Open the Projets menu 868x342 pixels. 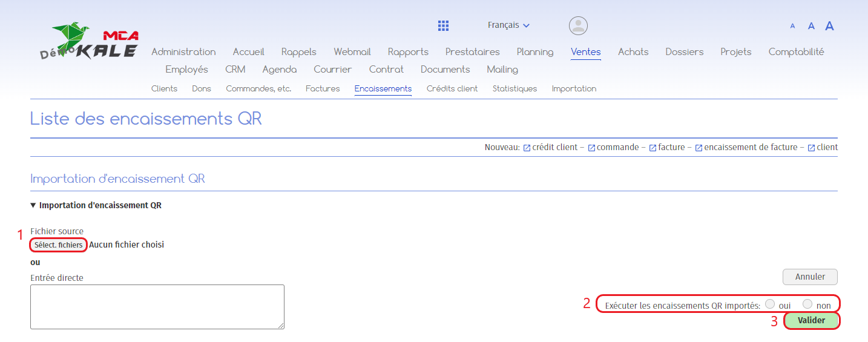point(736,52)
